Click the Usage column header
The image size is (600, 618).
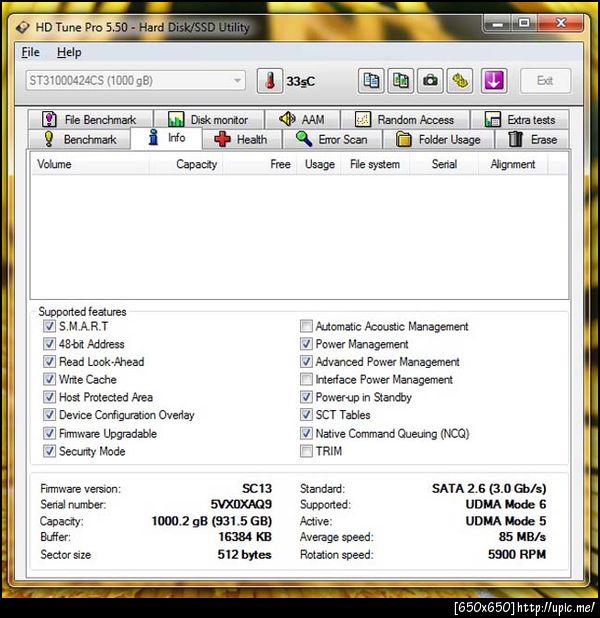(x=319, y=164)
